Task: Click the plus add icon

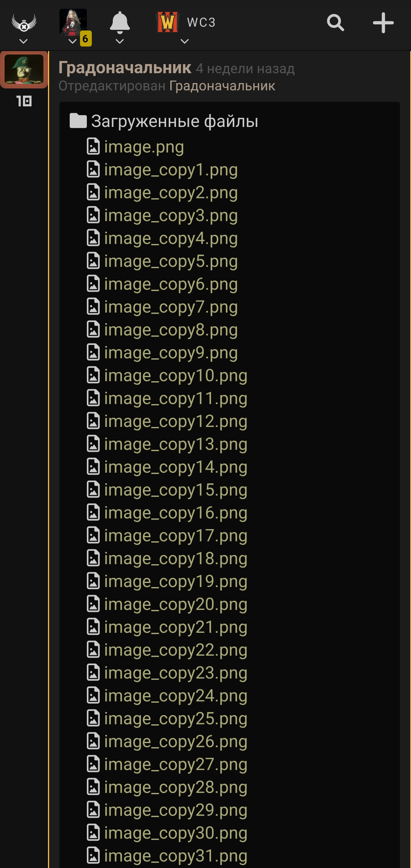Action: tap(383, 23)
